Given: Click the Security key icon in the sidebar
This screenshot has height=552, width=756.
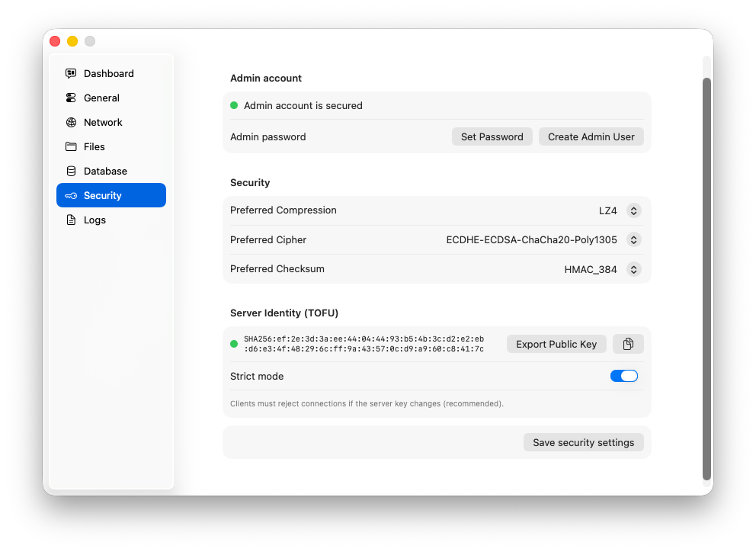Looking at the screenshot, I should pos(72,195).
